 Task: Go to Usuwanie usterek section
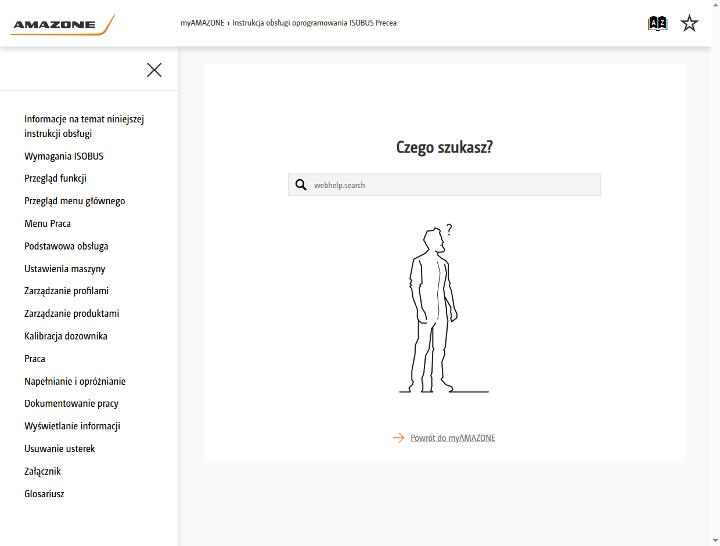(x=59, y=449)
